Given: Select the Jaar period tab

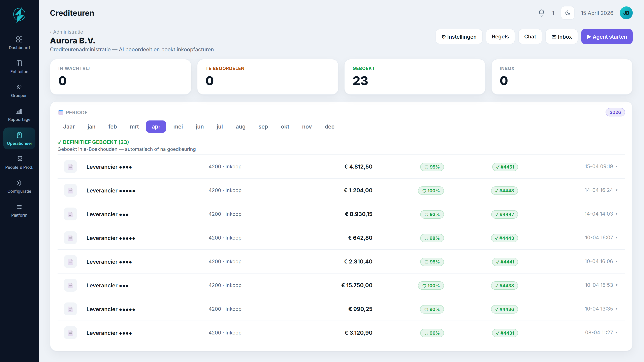Looking at the screenshot, I should pos(69,127).
